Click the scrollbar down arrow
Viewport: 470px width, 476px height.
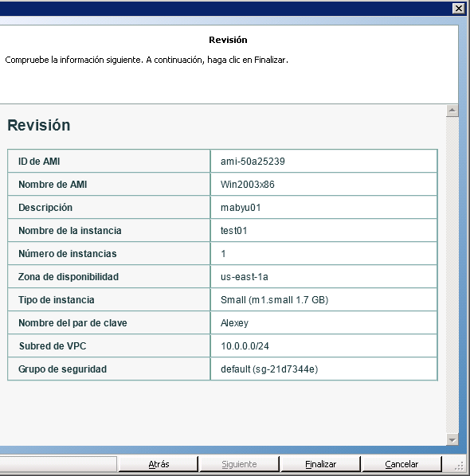point(452,439)
